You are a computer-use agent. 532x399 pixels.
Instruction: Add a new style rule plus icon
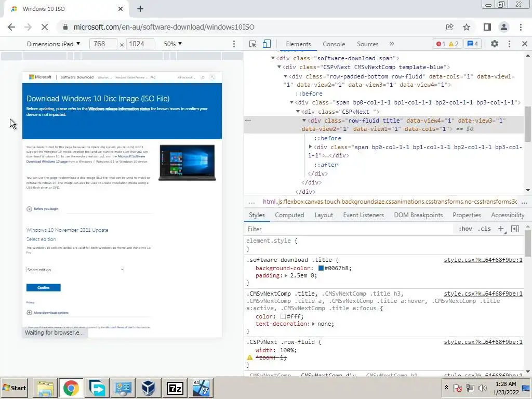click(x=501, y=229)
